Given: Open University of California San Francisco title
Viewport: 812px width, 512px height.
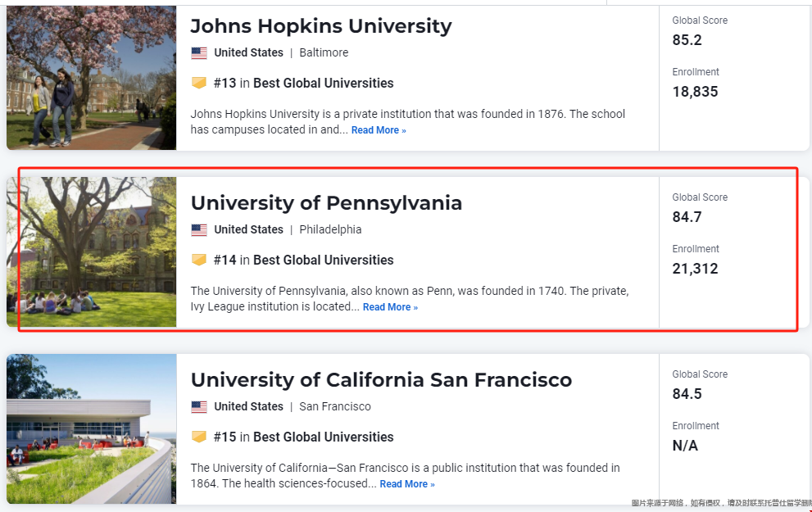Looking at the screenshot, I should [381, 380].
